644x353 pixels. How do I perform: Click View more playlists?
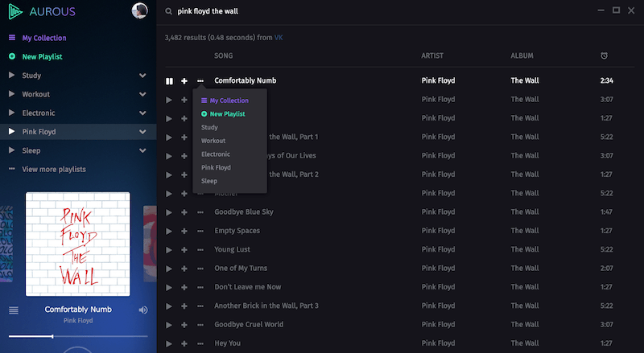54,170
